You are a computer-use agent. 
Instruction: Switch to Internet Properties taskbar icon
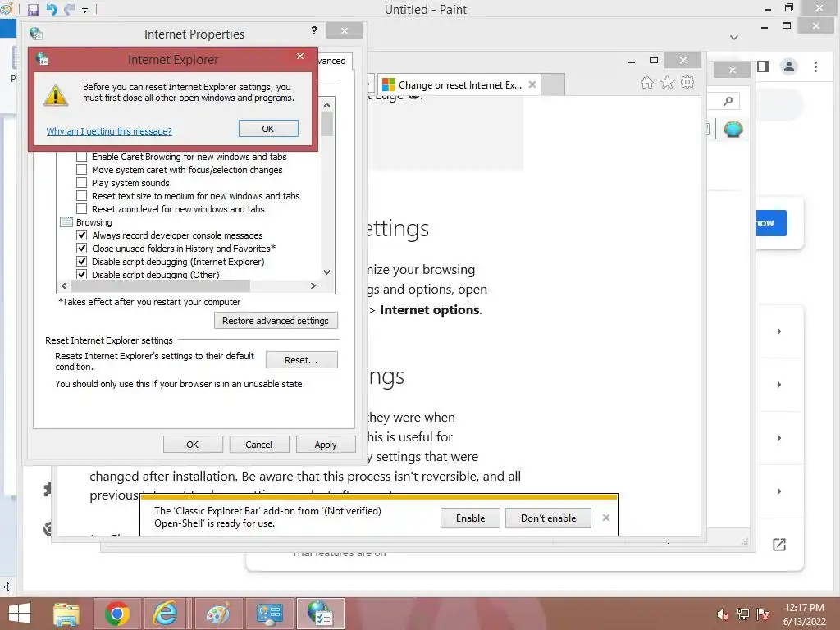click(321, 614)
